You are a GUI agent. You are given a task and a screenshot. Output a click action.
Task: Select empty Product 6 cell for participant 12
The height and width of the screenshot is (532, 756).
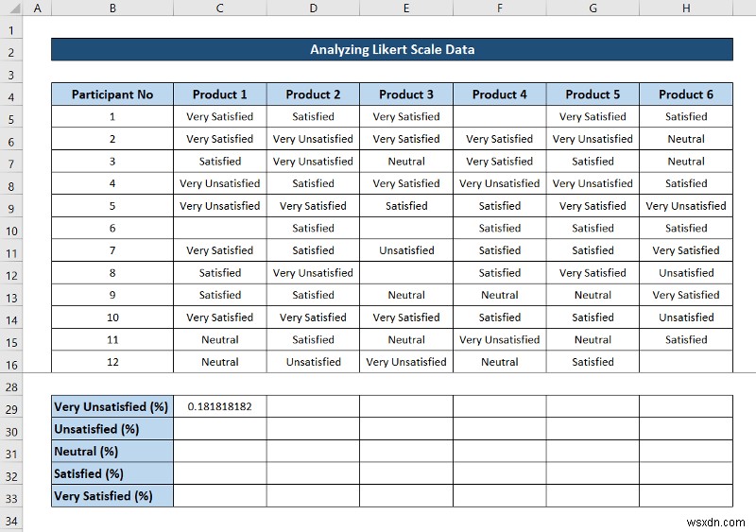(x=686, y=362)
